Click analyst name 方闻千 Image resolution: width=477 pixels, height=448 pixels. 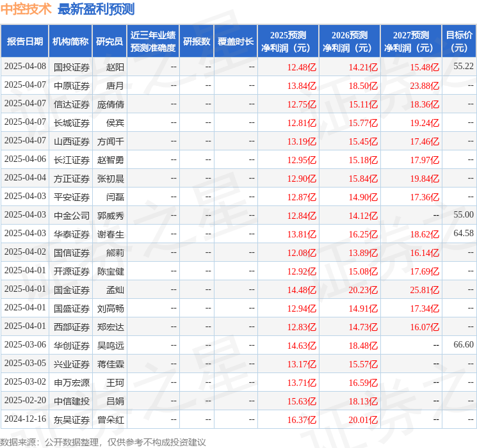pos(111,141)
